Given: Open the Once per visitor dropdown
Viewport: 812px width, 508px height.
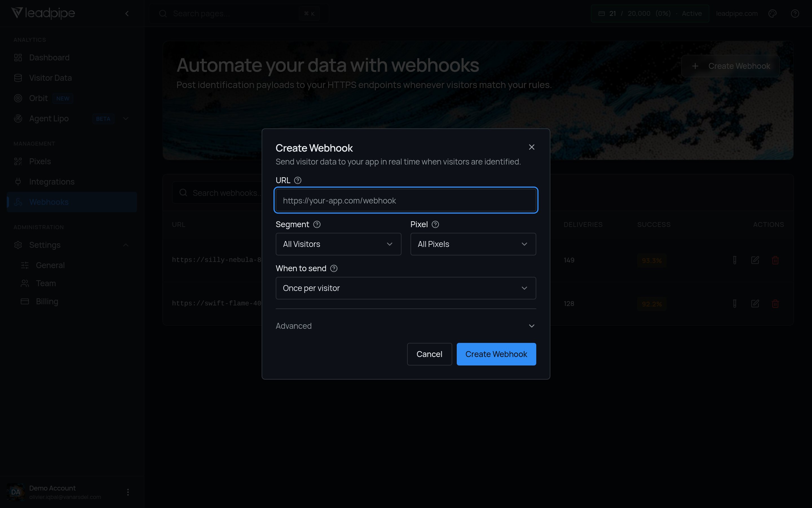Looking at the screenshot, I should (x=406, y=288).
